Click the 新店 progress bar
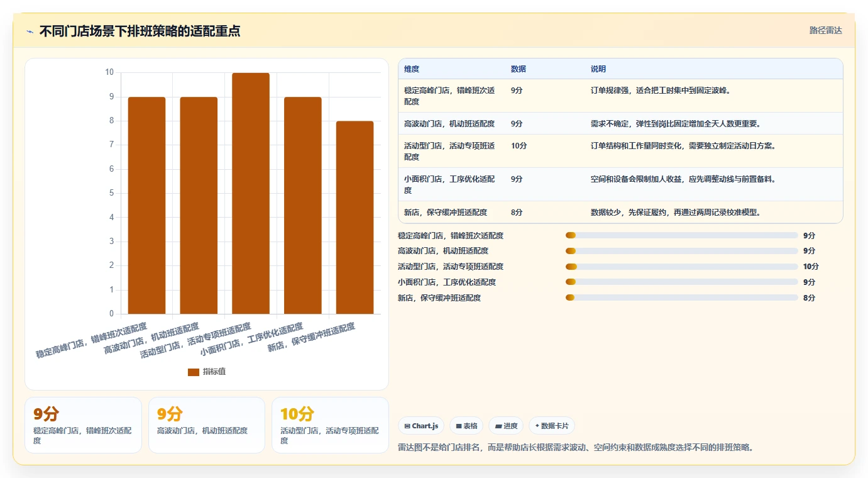Image resolution: width=868 pixels, height=478 pixels. (x=682, y=297)
